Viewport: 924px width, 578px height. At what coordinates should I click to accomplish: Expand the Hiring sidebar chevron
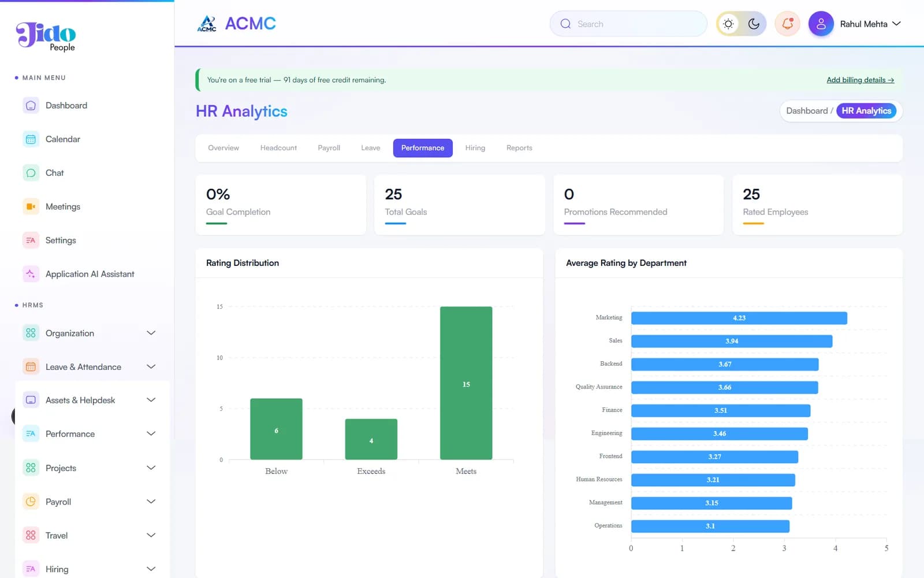pyautogui.click(x=151, y=569)
